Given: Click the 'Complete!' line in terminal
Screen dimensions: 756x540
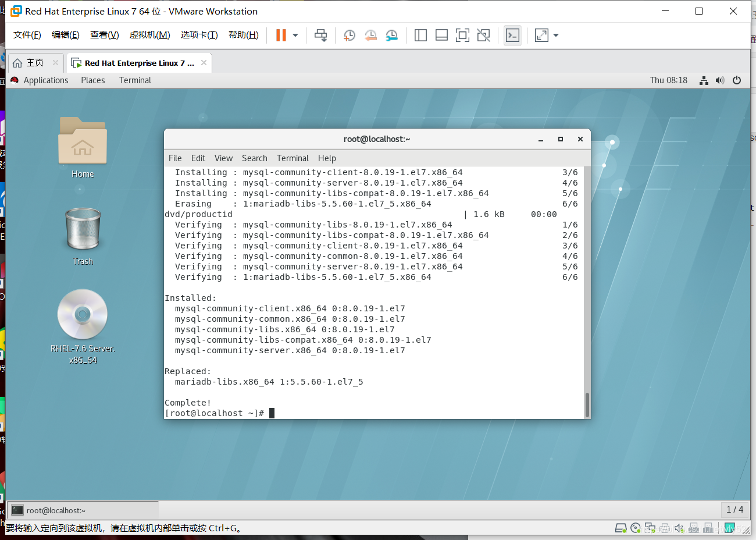Looking at the screenshot, I should (188, 403).
